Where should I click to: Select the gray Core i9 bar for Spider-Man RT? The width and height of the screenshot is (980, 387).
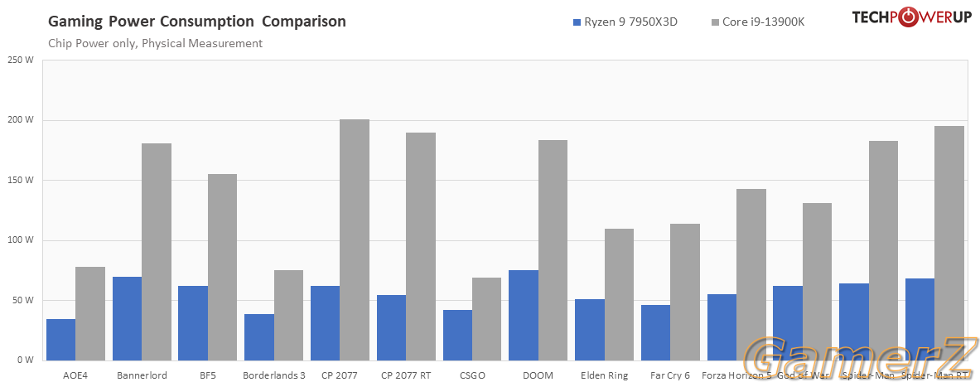click(949, 243)
